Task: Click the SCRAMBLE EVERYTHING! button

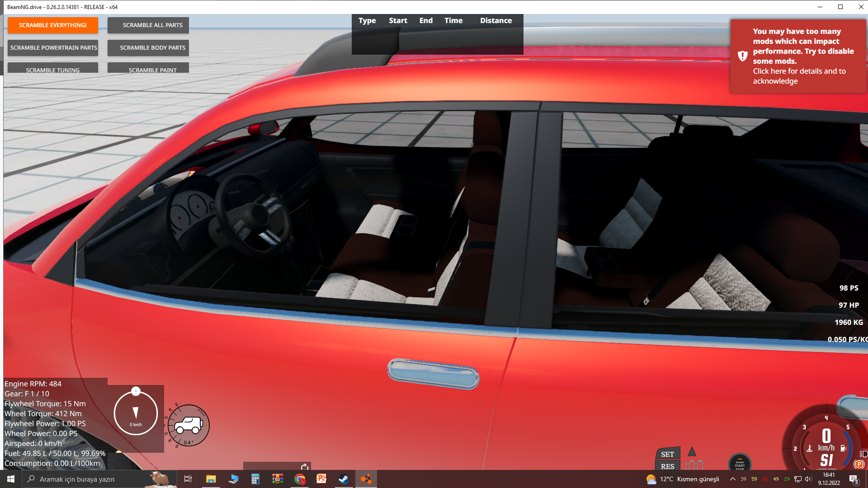Action: coord(53,25)
